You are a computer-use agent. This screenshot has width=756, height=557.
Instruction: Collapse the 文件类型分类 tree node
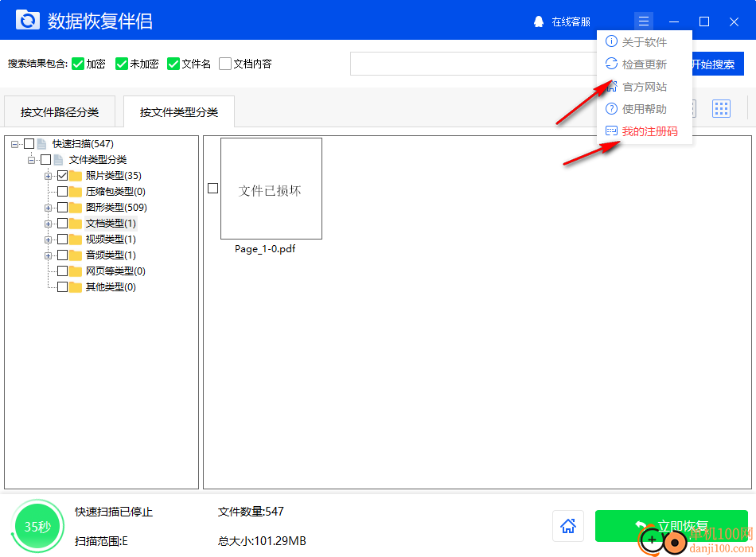click(x=31, y=160)
